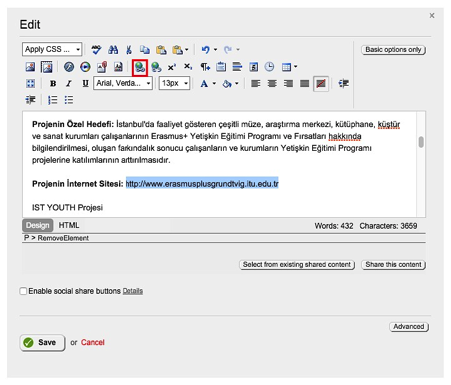This screenshot has width=451, height=385.
Task: Expand the background color dropdown arrow
Action: click(237, 83)
